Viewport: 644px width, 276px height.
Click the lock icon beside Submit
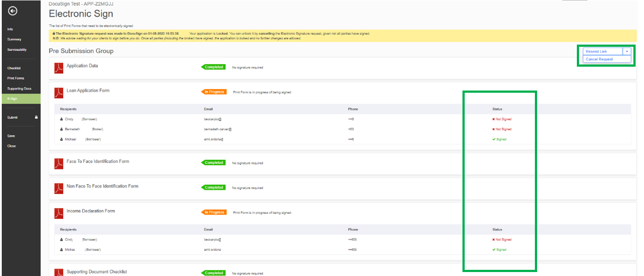[x=36, y=117]
